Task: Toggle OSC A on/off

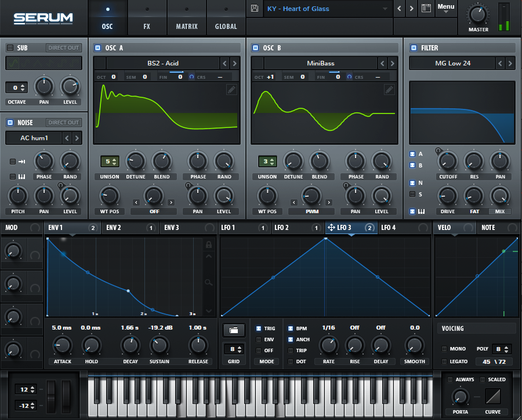Action: [98, 48]
